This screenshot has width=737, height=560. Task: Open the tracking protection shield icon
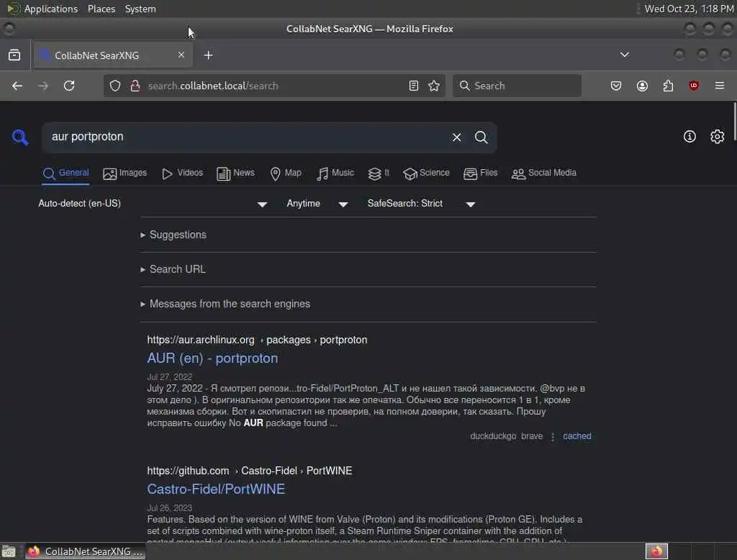click(115, 86)
